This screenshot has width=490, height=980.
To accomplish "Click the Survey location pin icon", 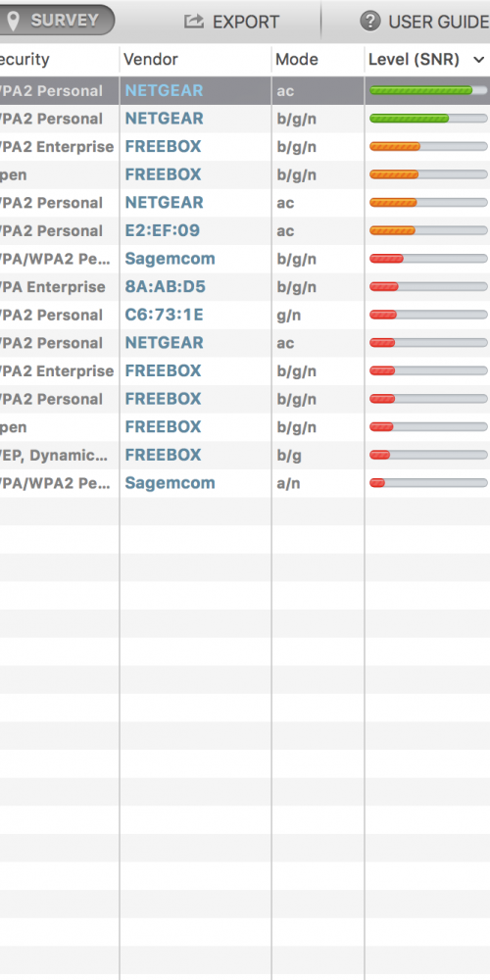I will coord(13,22).
